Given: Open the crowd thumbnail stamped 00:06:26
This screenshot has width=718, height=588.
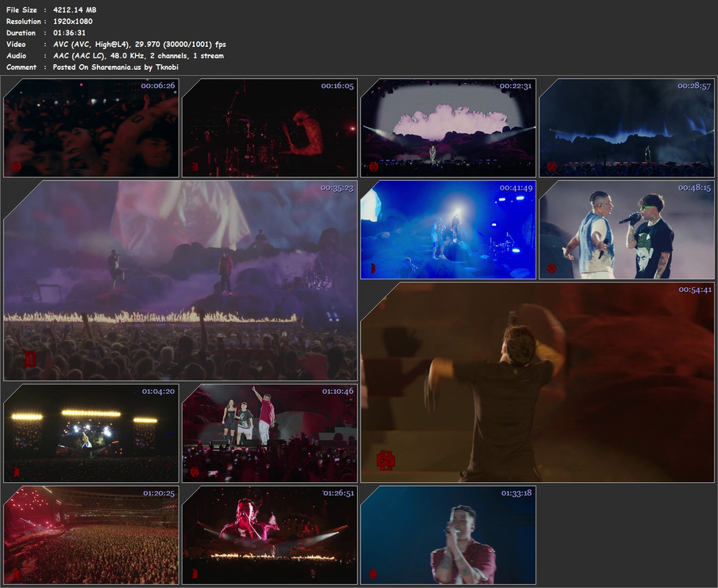Looking at the screenshot, I should [91, 128].
